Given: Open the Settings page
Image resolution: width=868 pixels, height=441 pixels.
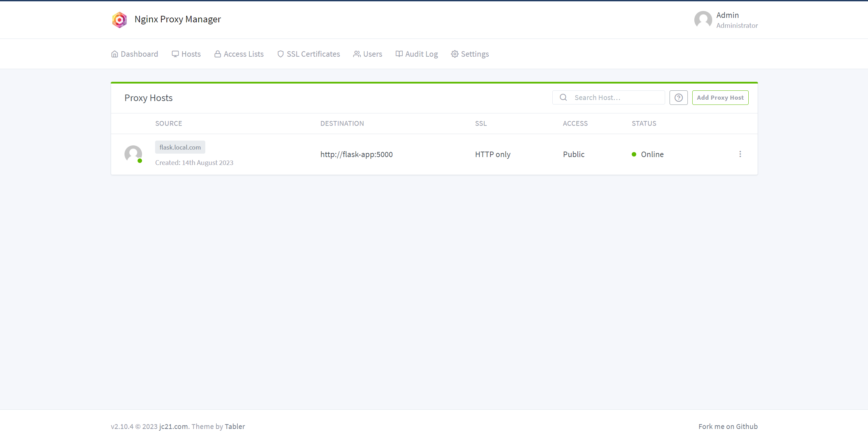Looking at the screenshot, I should (x=470, y=54).
